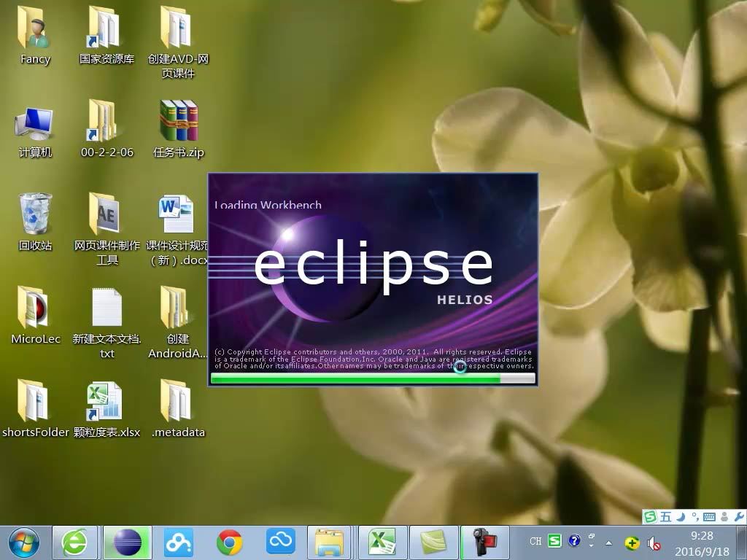Open Windows Explorer from taskbar

pos(329,542)
